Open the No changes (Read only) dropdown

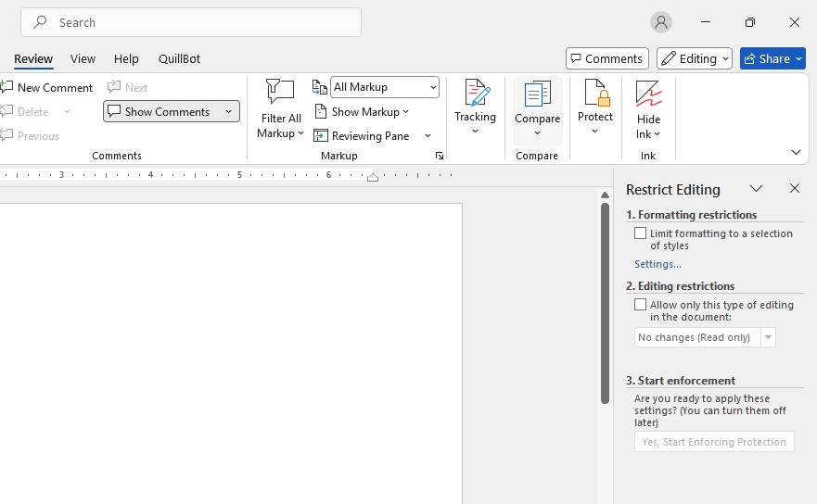705,337
